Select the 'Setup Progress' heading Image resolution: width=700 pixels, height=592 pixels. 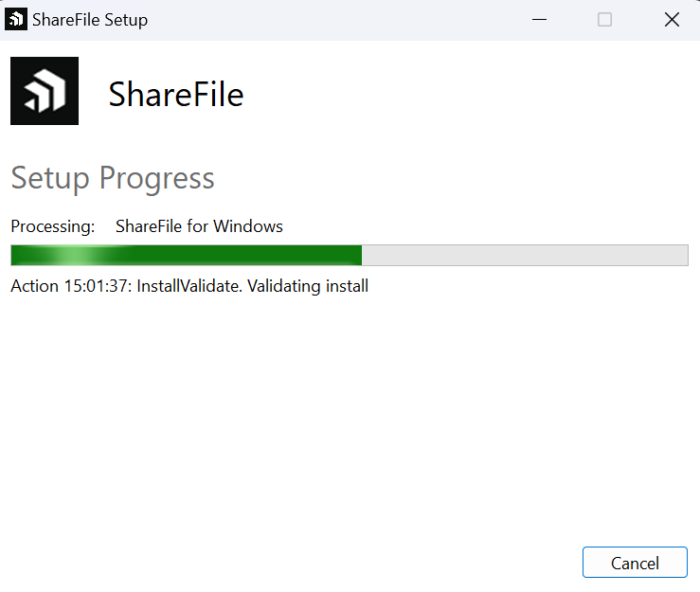pos(113,179)
